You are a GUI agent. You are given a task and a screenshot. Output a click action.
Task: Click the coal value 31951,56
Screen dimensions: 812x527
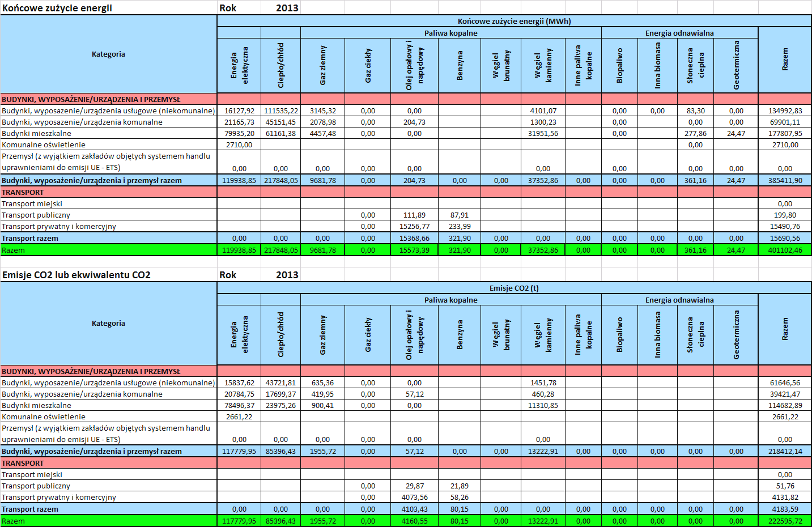pyautogui.click(x=543, y=133)
